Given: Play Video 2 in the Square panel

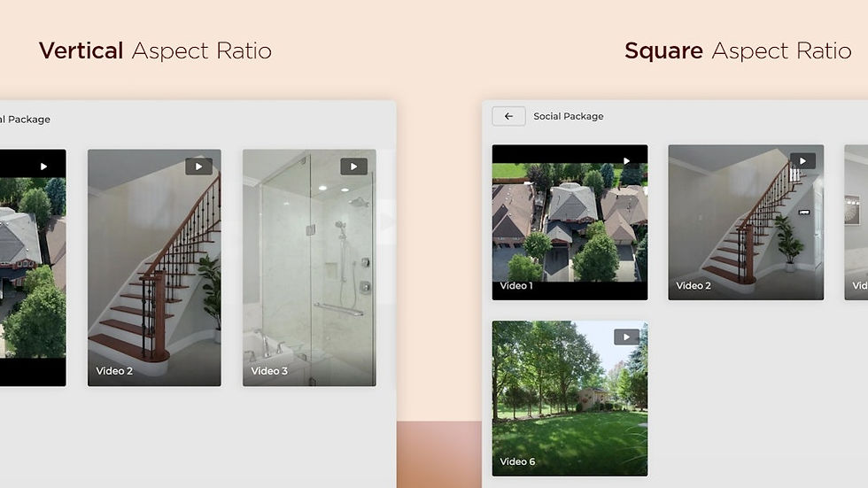Looking at the screenshot, I should click(x=802, y=161).
